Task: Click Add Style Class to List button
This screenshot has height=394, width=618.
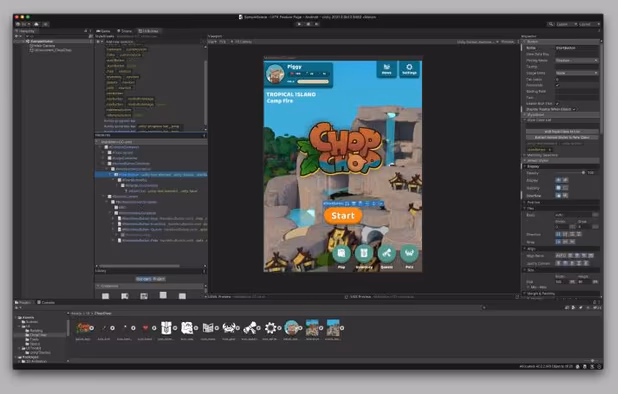Action: (x=562, y=132)
